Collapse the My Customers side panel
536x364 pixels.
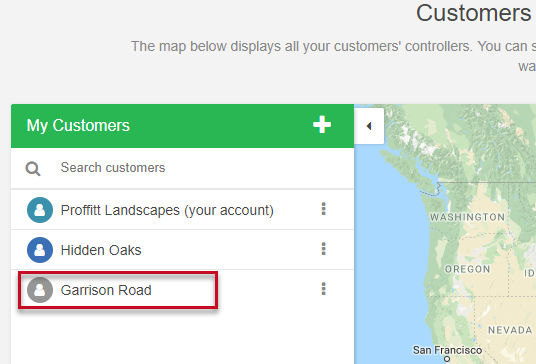[x=369, y=126]
